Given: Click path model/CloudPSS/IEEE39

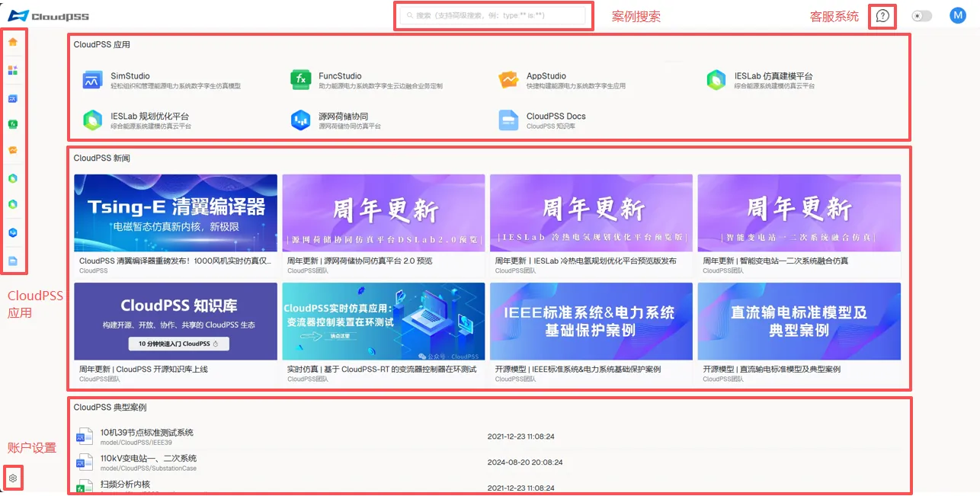Looking at the screenshot, I should pos(136,443).
